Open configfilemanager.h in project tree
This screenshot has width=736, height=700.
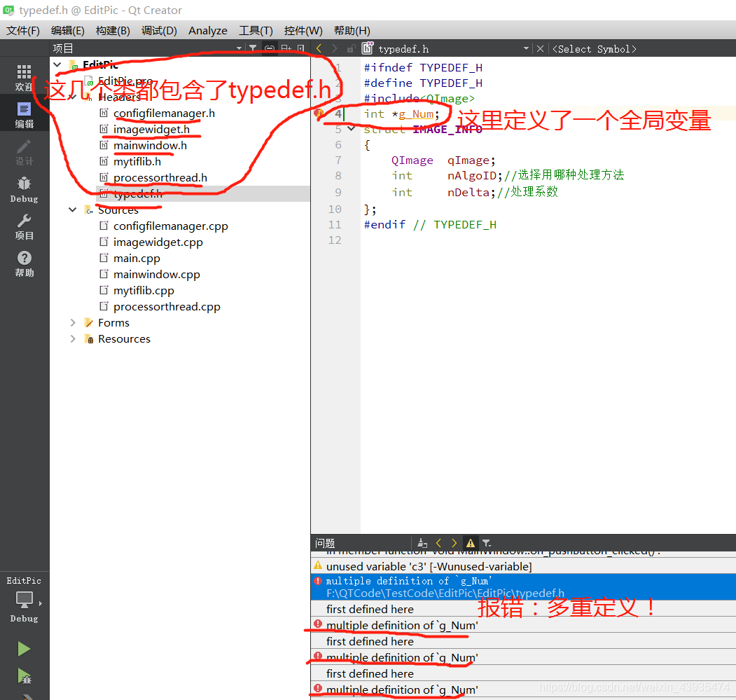[x=164, y=114]
